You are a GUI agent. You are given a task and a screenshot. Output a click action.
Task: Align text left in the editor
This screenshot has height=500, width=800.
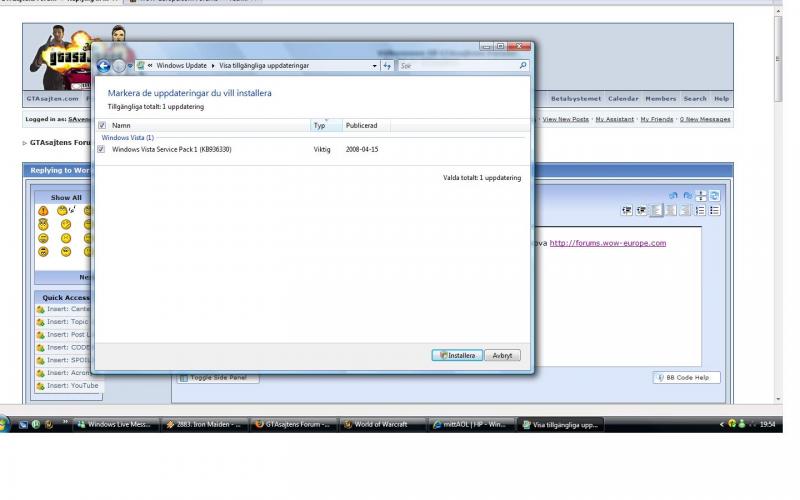click(657, 211)
